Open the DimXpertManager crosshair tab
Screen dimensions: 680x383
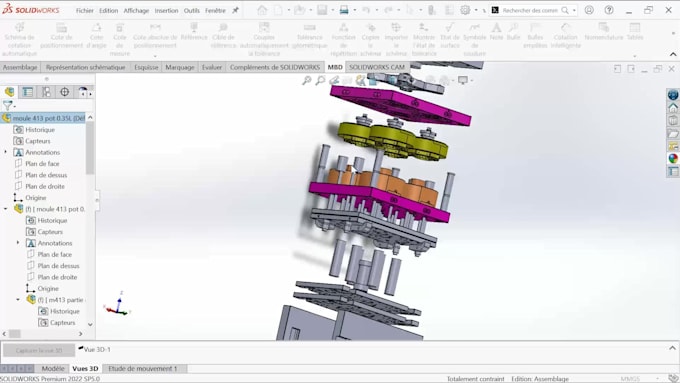coord(65,92)
